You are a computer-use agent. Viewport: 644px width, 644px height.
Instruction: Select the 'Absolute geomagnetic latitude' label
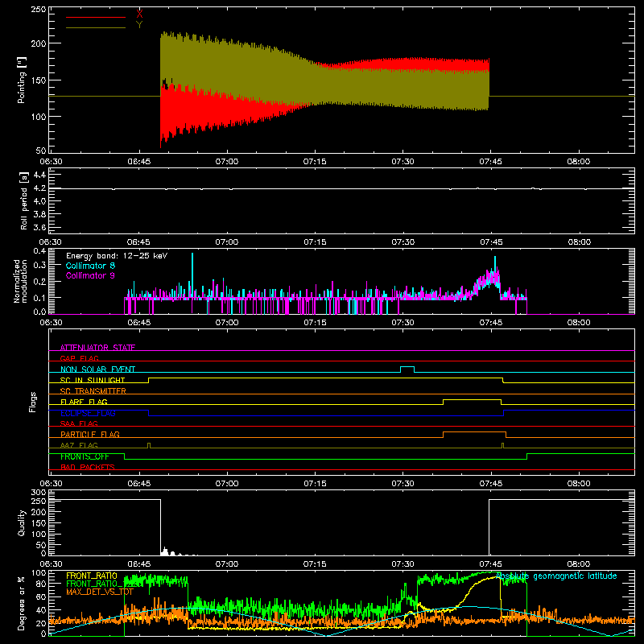(x=556, y=576)
